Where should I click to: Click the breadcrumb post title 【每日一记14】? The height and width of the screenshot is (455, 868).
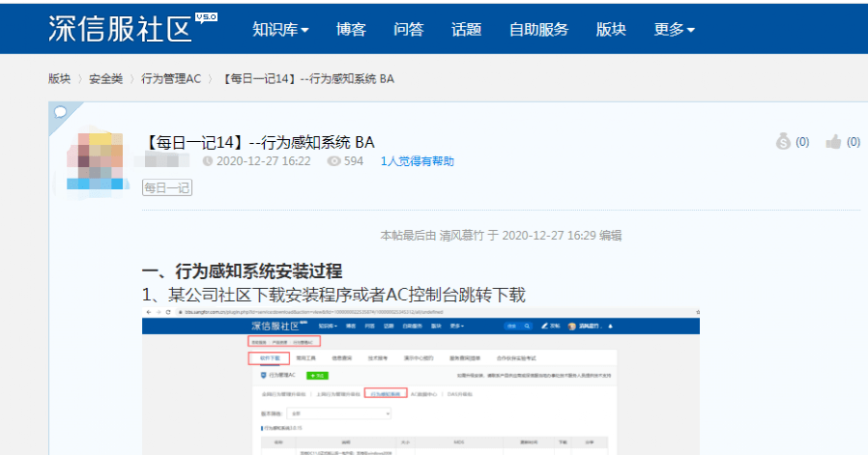[307, 78]
